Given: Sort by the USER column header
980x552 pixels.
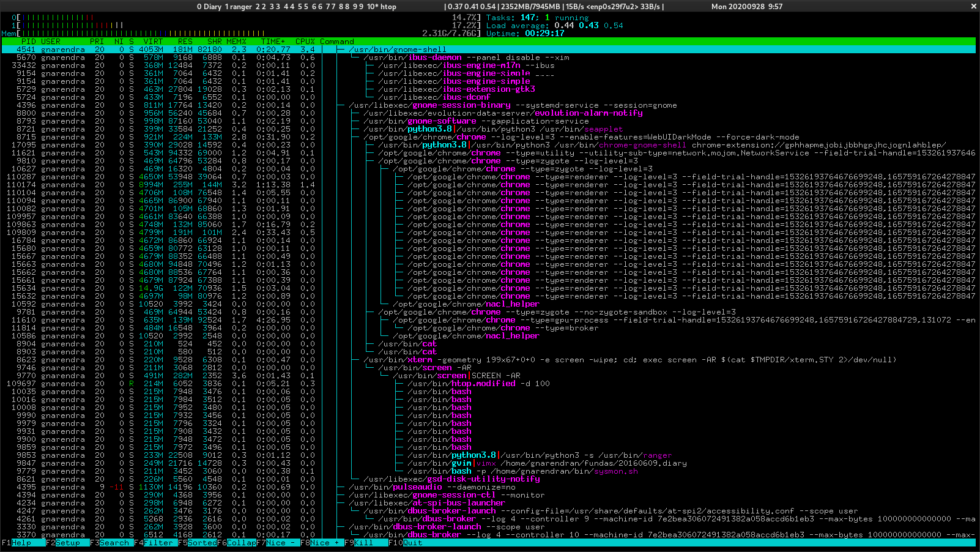Looking at the screenshot, I should 51,42.
